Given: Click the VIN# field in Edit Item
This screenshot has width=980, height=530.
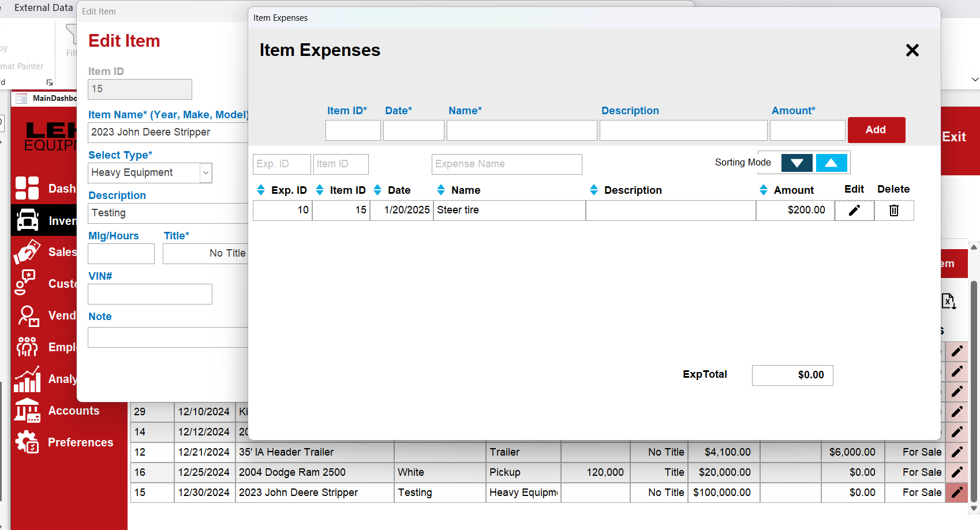Looking at the screenshot, I should pyautogui.click(x=150, y=294).
